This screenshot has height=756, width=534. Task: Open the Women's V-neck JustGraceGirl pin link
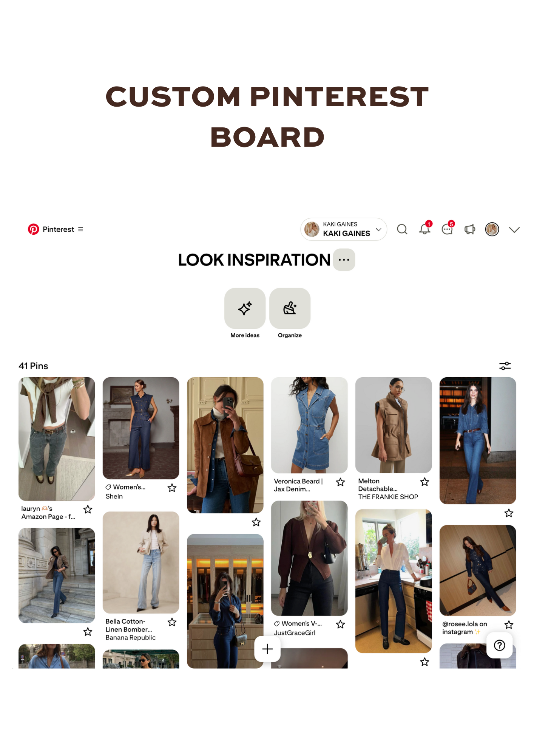pyautogui.click(x=298, y=628)
